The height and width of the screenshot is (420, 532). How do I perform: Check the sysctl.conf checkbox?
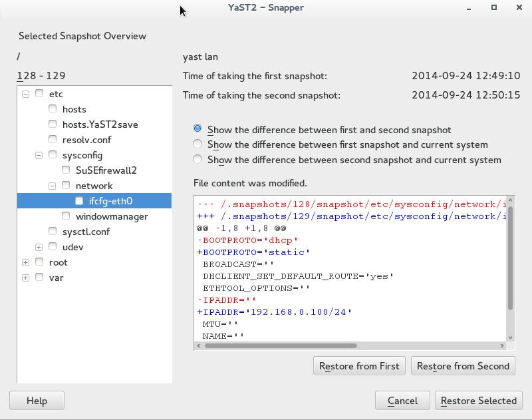pyautogui.click(x=53, y=231)
